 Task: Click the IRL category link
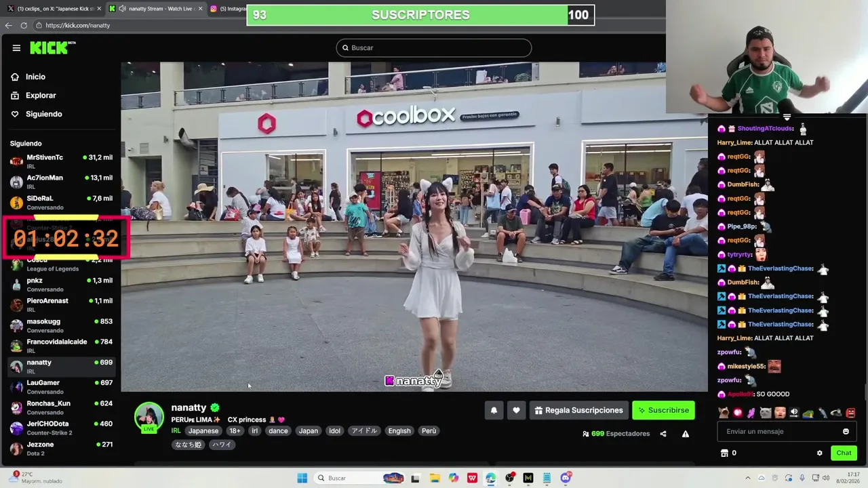(176, 431)
